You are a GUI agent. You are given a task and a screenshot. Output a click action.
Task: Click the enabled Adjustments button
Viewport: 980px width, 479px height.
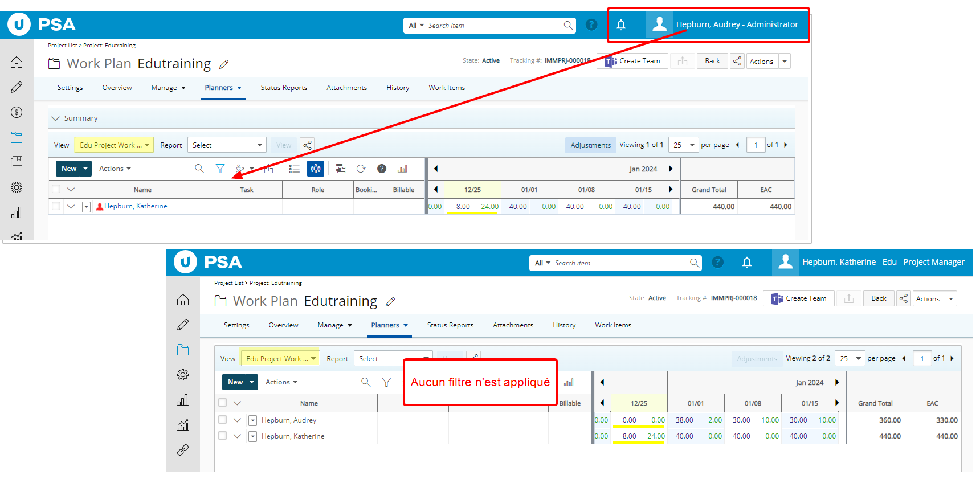click(x=590, y=145)
